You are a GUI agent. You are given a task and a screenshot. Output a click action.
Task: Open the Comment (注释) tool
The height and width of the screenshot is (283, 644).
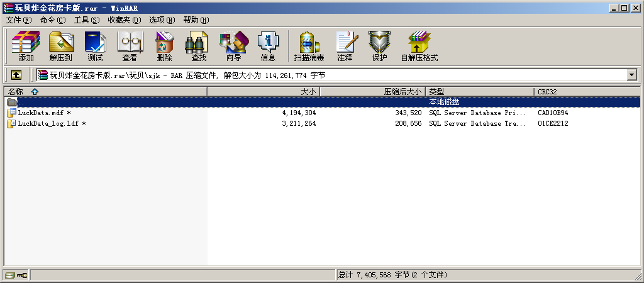pyautogui.click(x=345, y=46)
